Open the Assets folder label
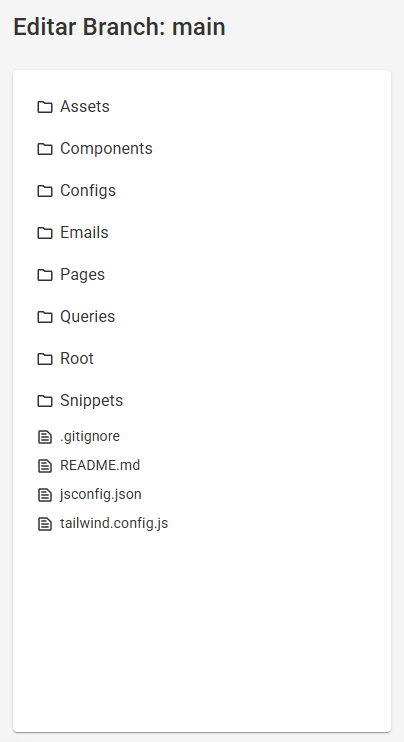Viewport: 404px width, 742px height. [x=85, y=106]
